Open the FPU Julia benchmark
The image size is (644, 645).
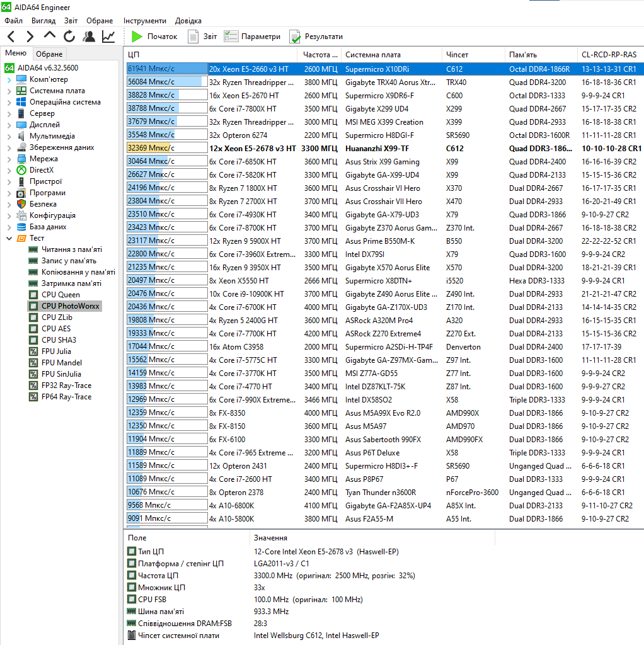tap(50, 351)
